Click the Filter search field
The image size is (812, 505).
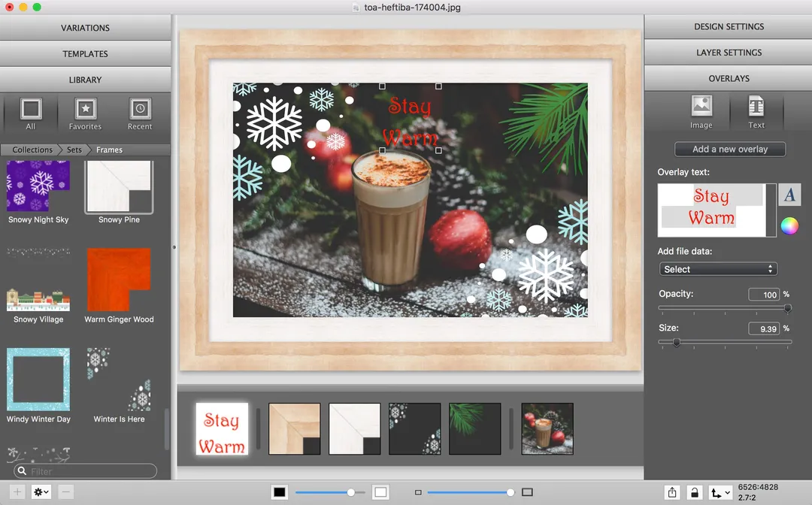tap(86, 471)
